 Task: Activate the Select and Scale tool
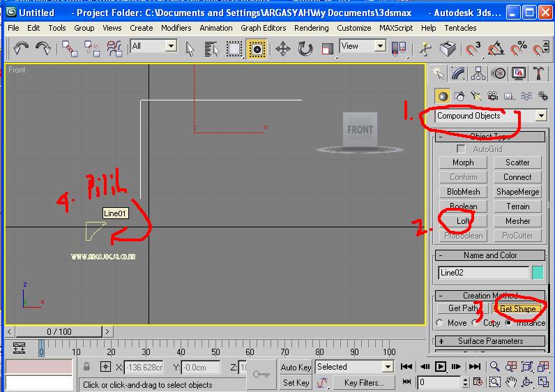click(x=328, y=49)
